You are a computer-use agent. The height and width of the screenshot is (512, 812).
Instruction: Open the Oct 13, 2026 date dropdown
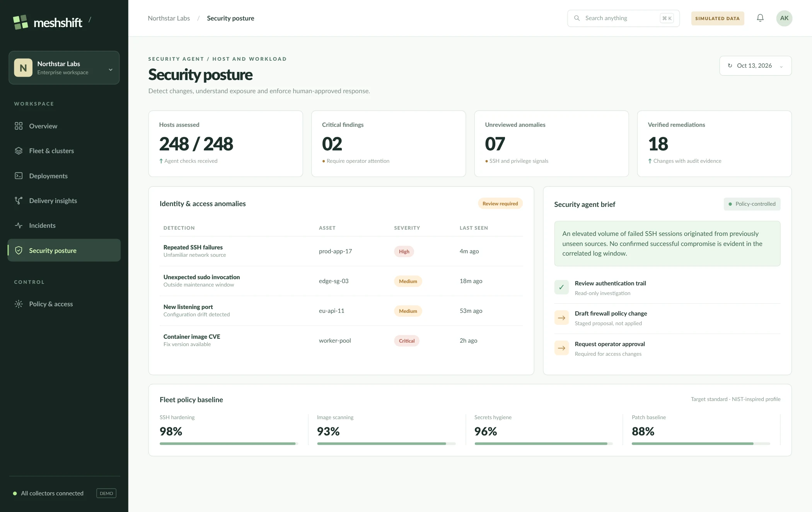point(756,66)
